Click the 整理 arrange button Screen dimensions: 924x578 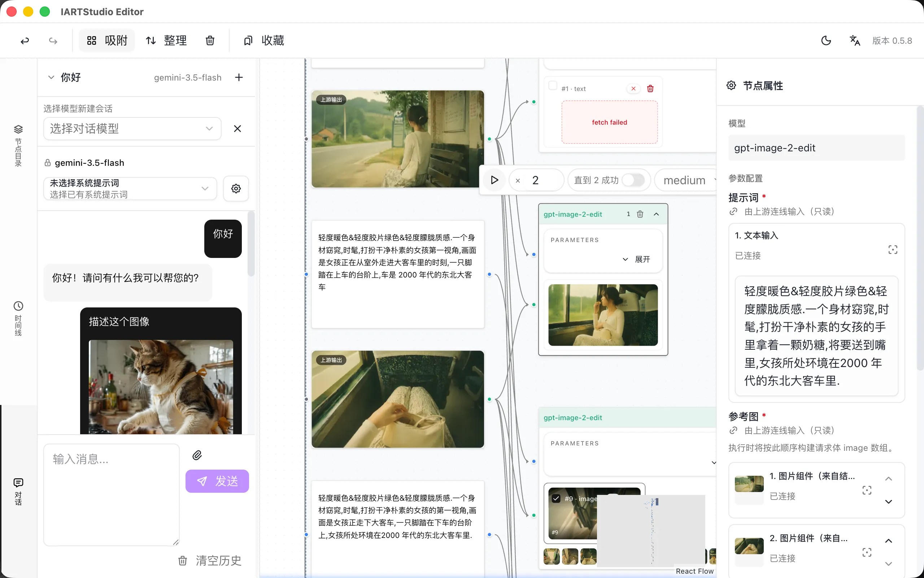click(166, 40)
